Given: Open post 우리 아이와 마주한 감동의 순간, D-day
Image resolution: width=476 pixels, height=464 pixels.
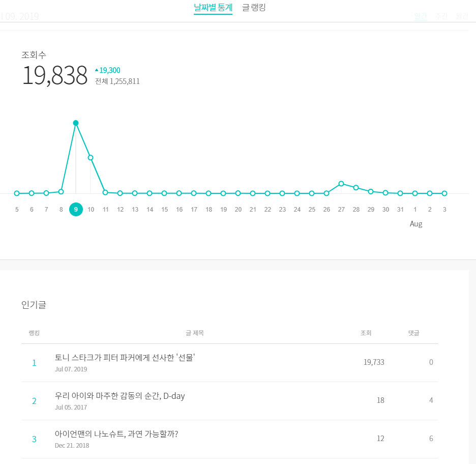Looking at the screenshot, I should tap(120, 396).
